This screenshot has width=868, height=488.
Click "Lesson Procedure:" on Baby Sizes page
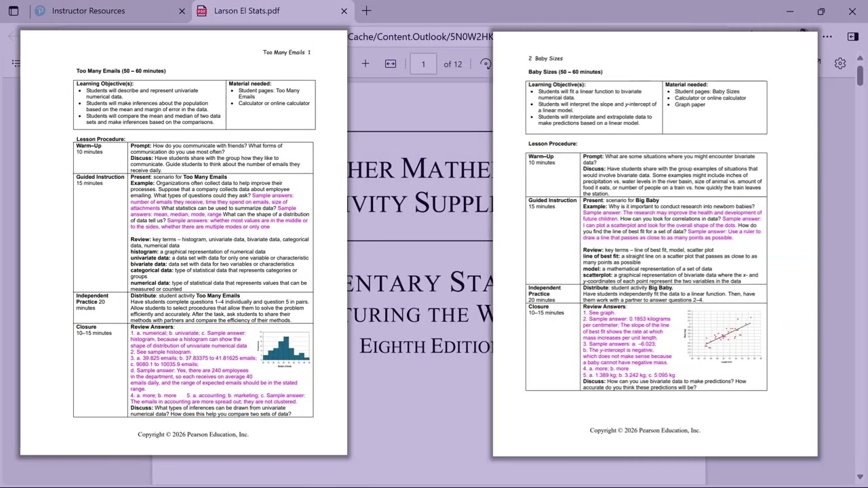click(553, 144)
